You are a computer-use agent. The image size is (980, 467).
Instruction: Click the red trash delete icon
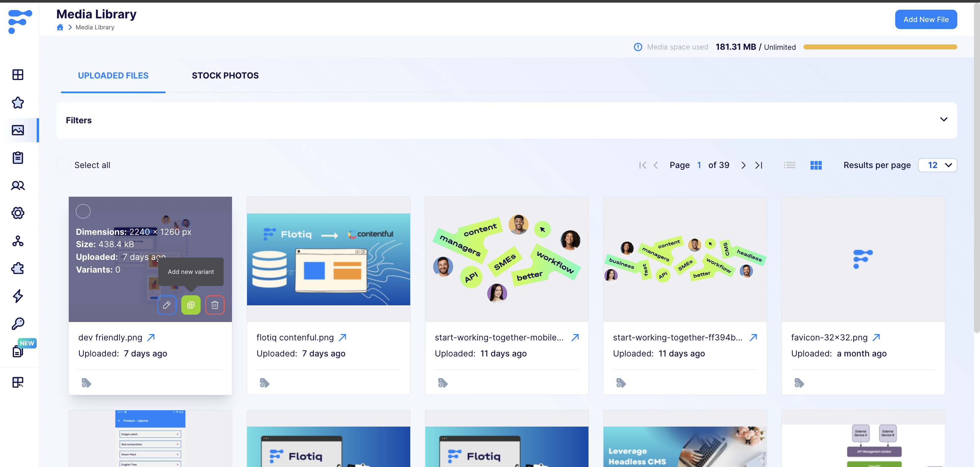pyautogui.click(x=215, y=305)
